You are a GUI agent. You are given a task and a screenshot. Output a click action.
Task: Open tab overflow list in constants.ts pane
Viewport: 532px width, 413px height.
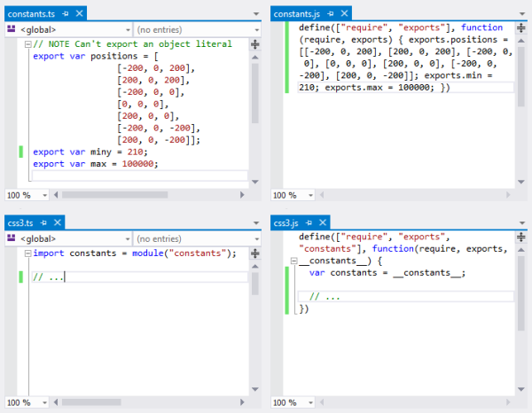click(x=254, y=13)
